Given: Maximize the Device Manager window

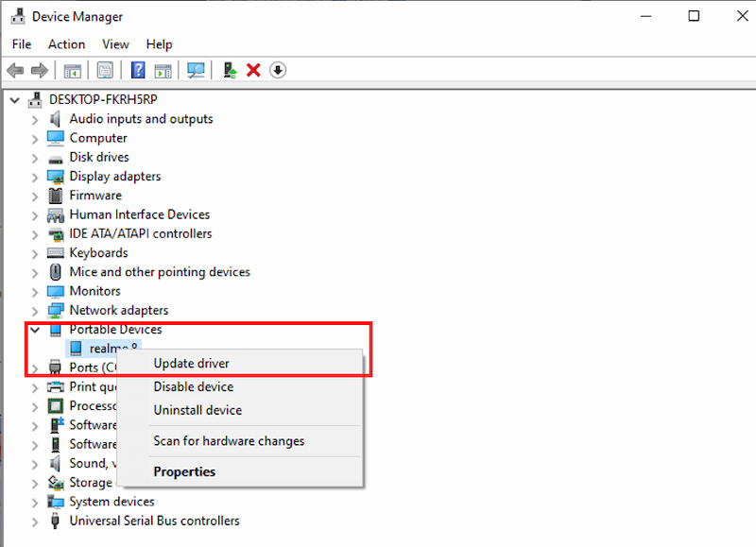Looking at the screenshot, I should (x=694, y=16).
